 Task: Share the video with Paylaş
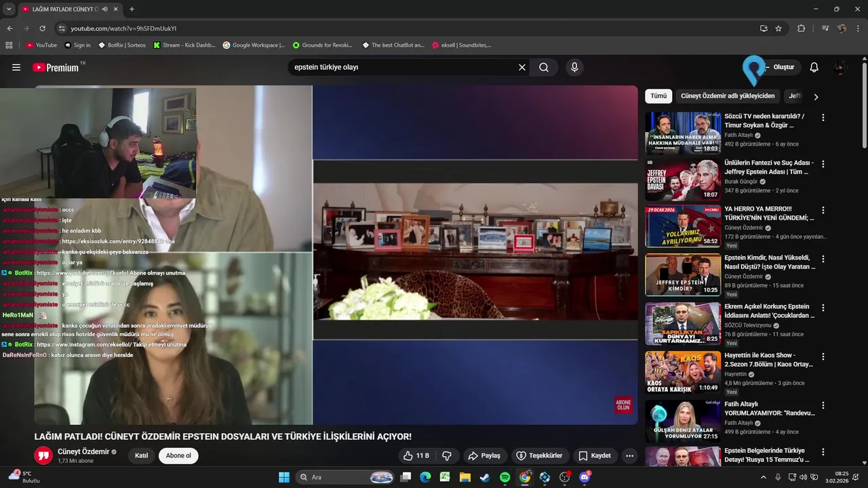click(x=484, y=455)
